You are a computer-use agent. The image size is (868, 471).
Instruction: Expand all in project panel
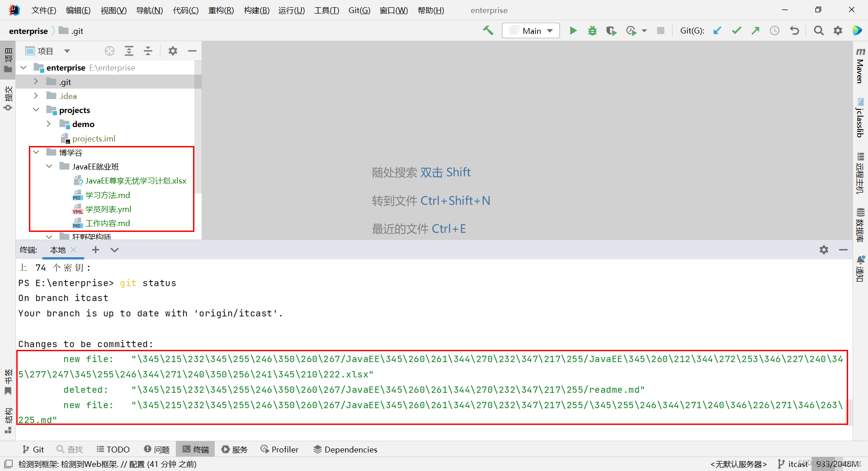pyautogui.click(x=129, y=51)
